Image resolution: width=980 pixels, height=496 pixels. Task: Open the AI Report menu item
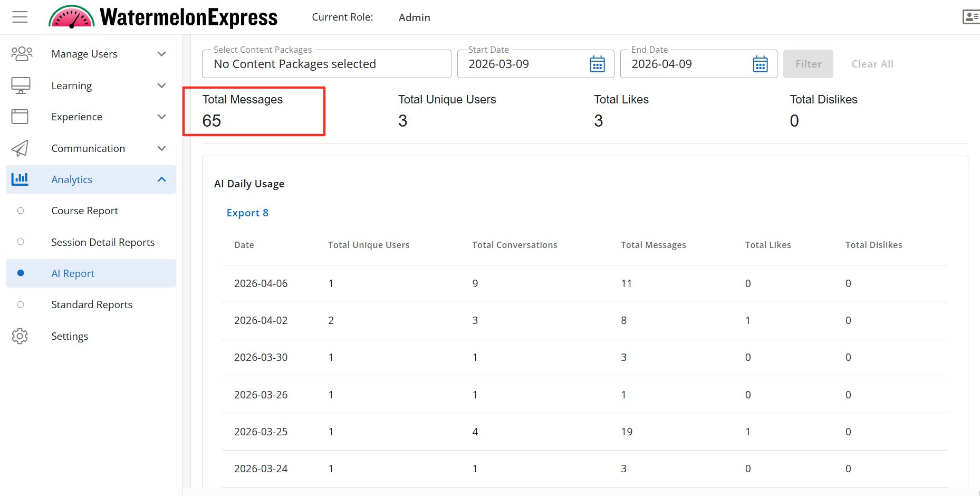(73, 273)
